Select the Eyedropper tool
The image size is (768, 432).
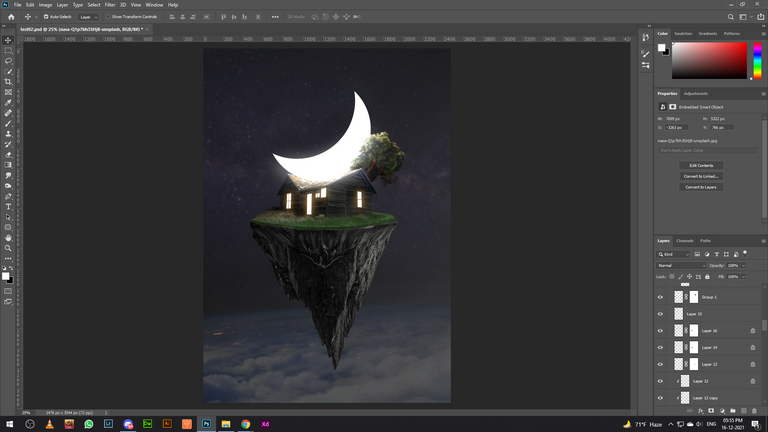[8, 103]
